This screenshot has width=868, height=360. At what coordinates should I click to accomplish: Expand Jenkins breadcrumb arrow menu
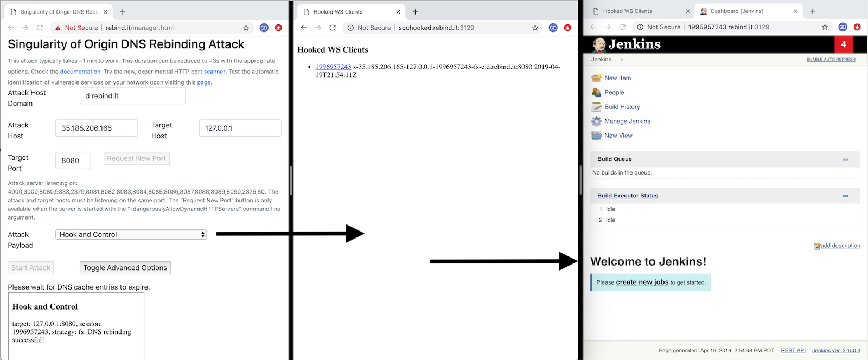click(622, 60)
